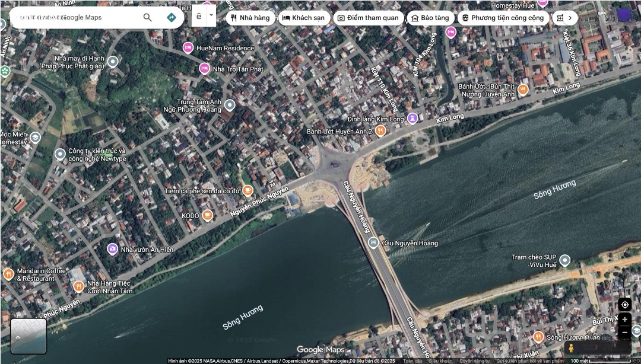Open the KODO cafe pin
The image size is (641, 364).
(207, 216)
